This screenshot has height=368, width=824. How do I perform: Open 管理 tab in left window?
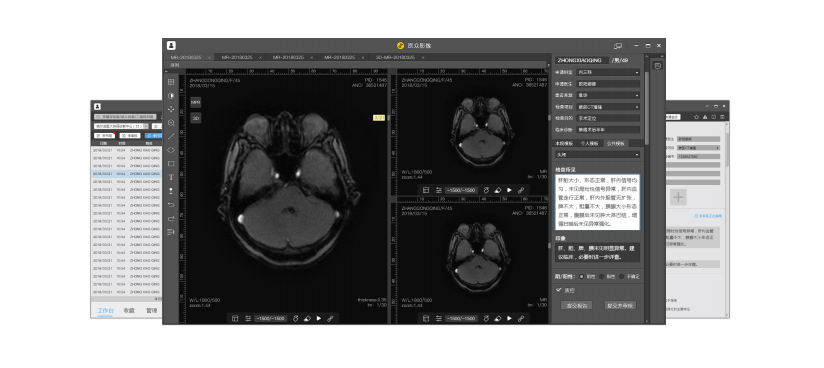pos(151,311)
